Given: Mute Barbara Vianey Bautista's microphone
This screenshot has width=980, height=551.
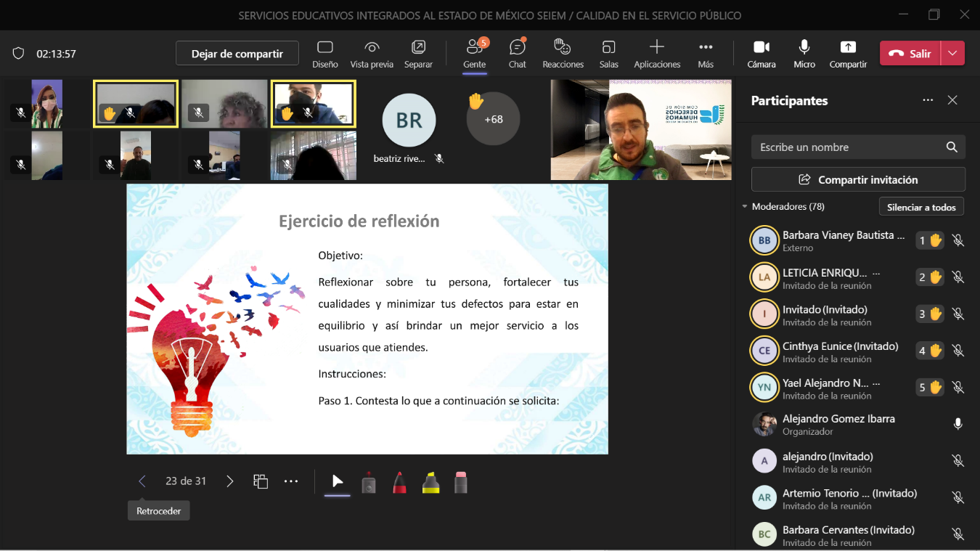Looking at the screenshot, I should coord(957,241).
